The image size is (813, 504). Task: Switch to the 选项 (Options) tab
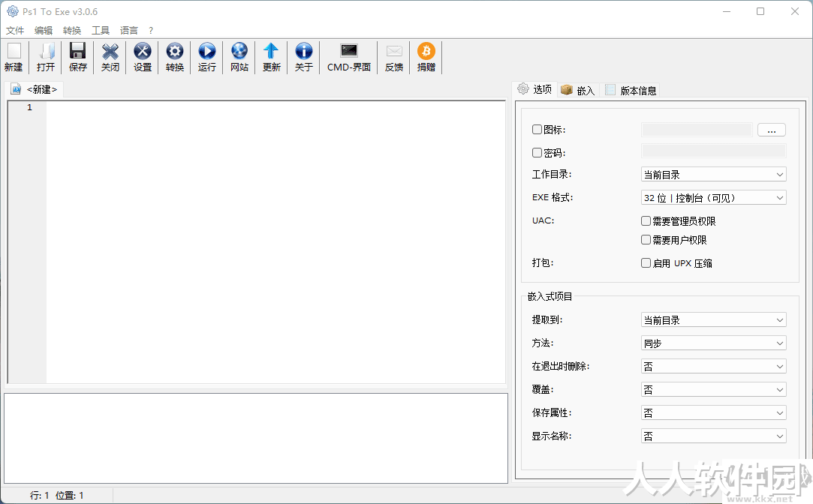(x=534, y=89)
